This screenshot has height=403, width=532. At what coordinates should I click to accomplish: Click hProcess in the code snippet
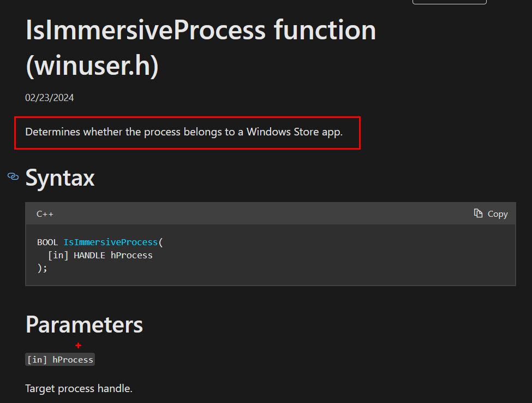click(x=131, y=255)
